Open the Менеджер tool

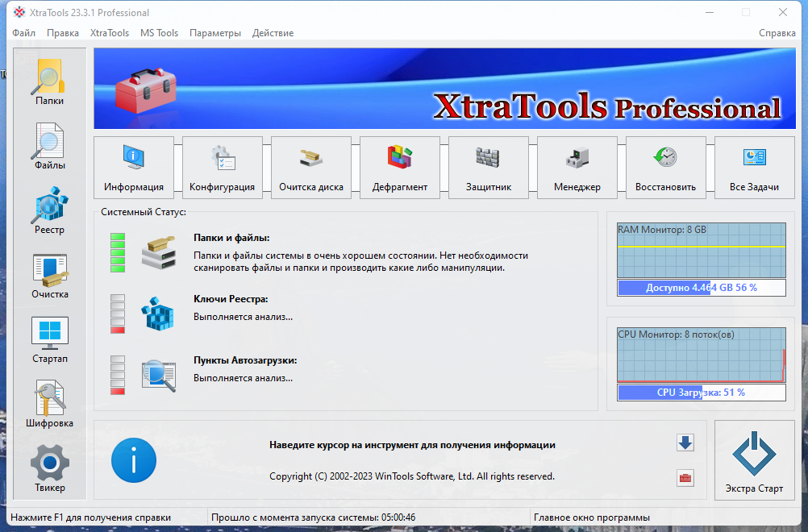tap(577, 167)
